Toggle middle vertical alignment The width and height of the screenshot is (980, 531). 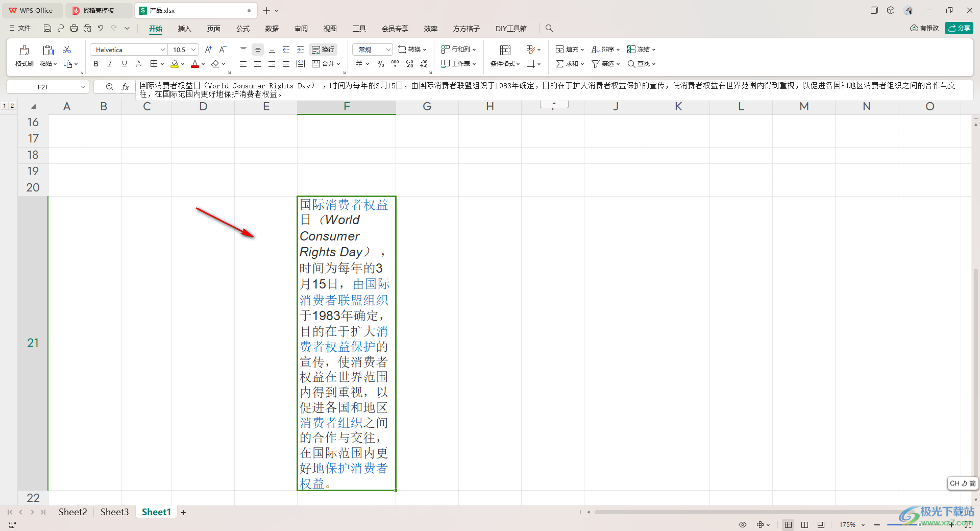click(x=258, y=50)
